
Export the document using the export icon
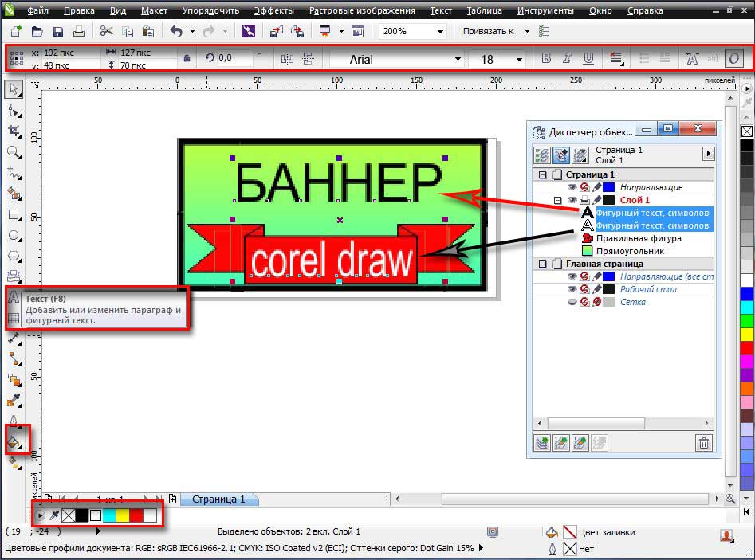click(x=297, y=32)
